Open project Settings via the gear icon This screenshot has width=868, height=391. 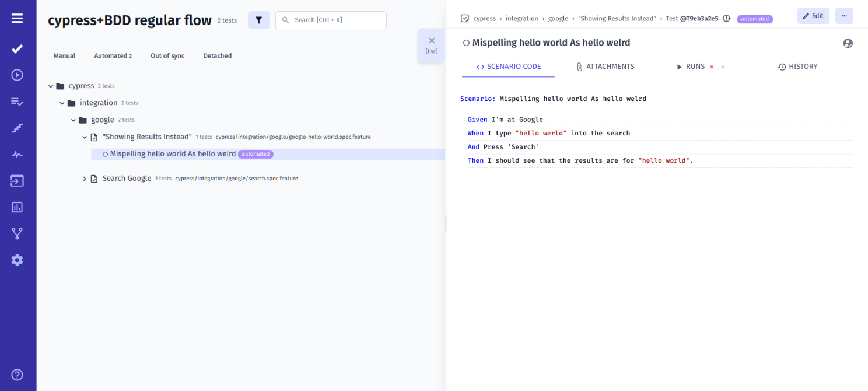(x=17, y=260)
